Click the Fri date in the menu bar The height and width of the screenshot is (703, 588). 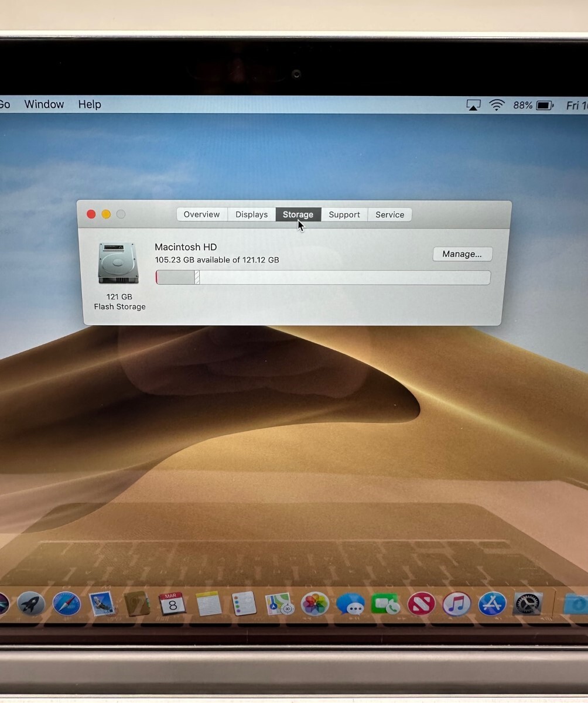point(576,105)
